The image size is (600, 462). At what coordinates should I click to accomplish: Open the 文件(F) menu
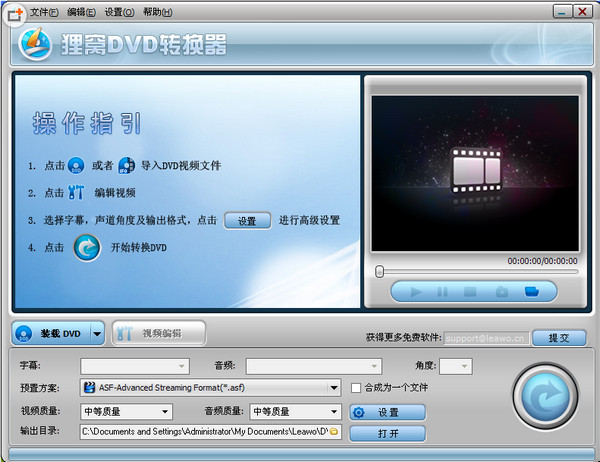pyautogui.click(x=44, y=12)
